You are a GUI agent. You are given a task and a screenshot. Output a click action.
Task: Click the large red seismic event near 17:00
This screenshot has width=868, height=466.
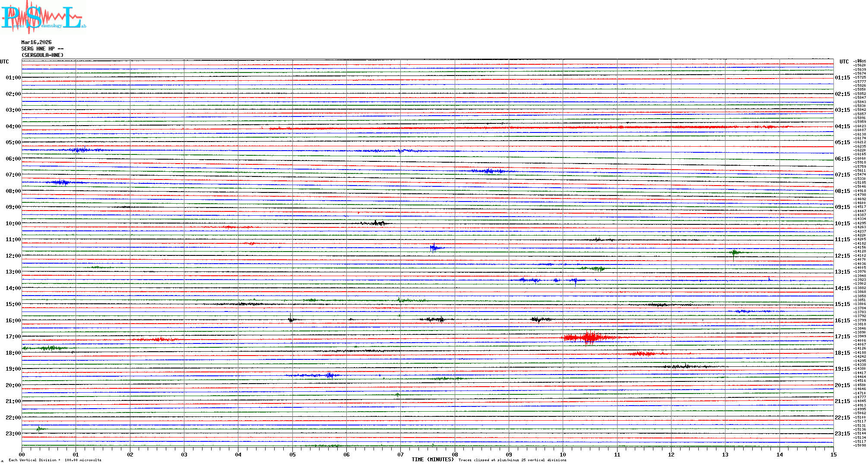589,337
